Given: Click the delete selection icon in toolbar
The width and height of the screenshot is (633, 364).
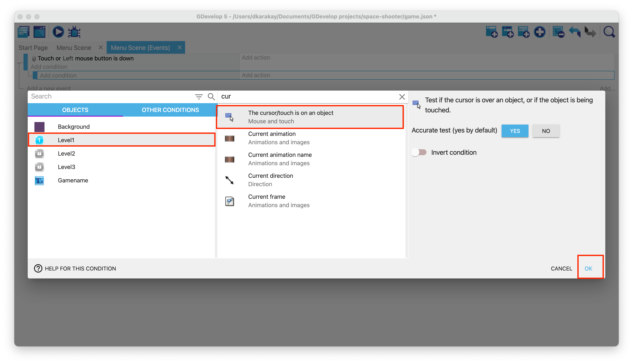Looking at the screenshot, I should tap(558, 32).
